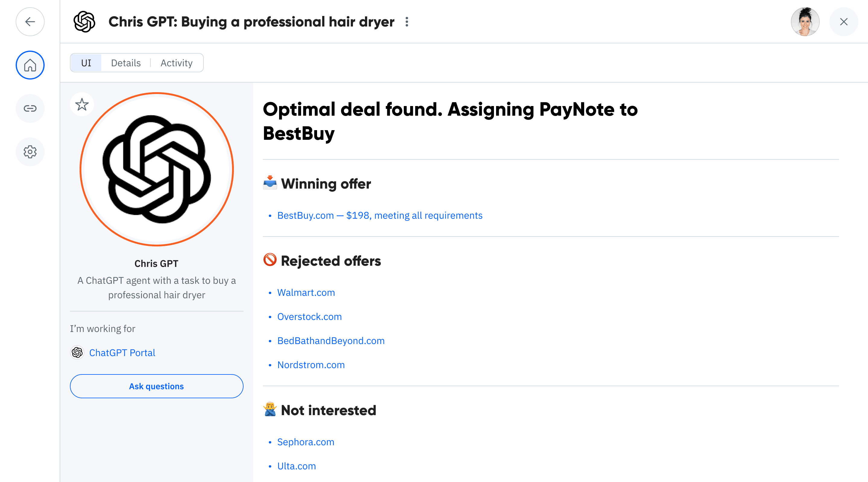
Task: Open settings via the gear icon
Action: click(x=30, y=152)
